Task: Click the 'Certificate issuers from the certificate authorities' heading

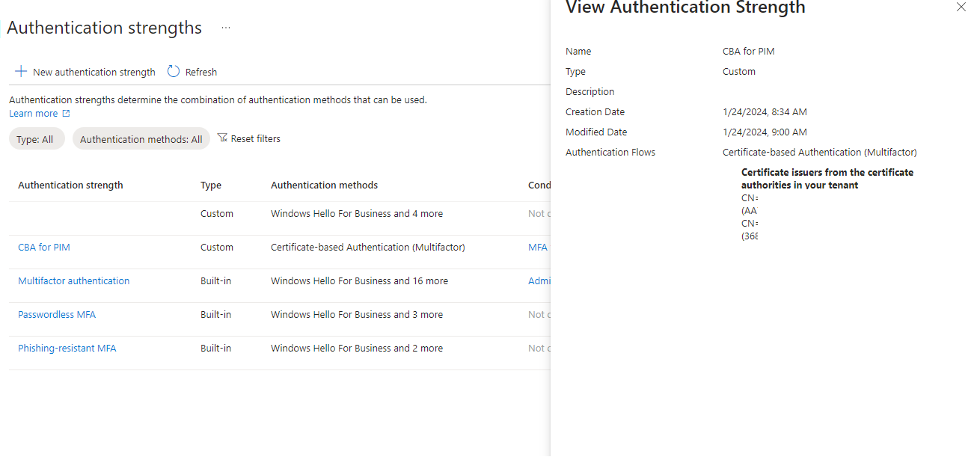Action: [x=827, y=178]
